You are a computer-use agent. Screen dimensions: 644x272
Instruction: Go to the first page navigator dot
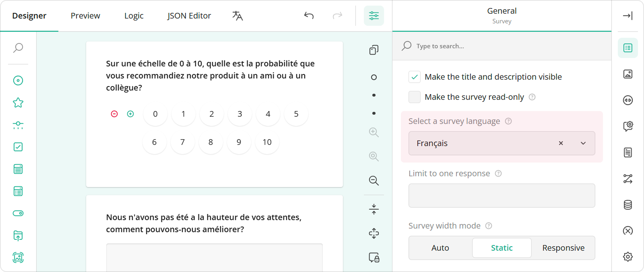click(x=374, y=77)
